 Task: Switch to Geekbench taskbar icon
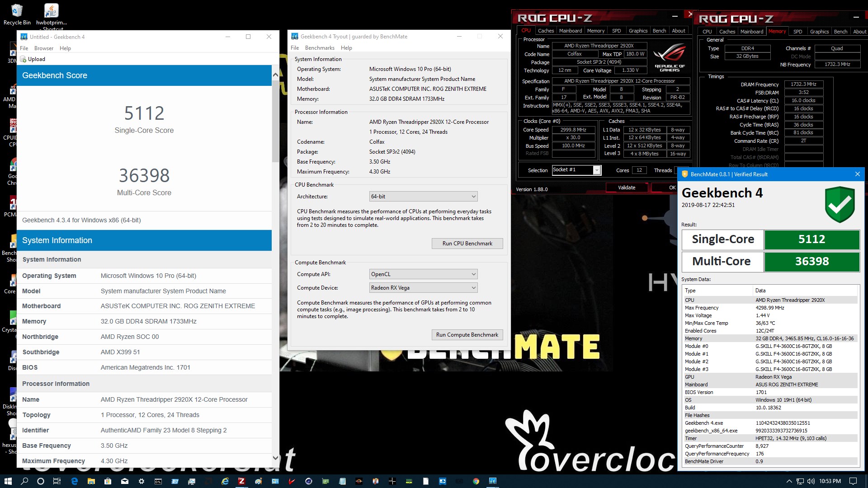point(493,481)
